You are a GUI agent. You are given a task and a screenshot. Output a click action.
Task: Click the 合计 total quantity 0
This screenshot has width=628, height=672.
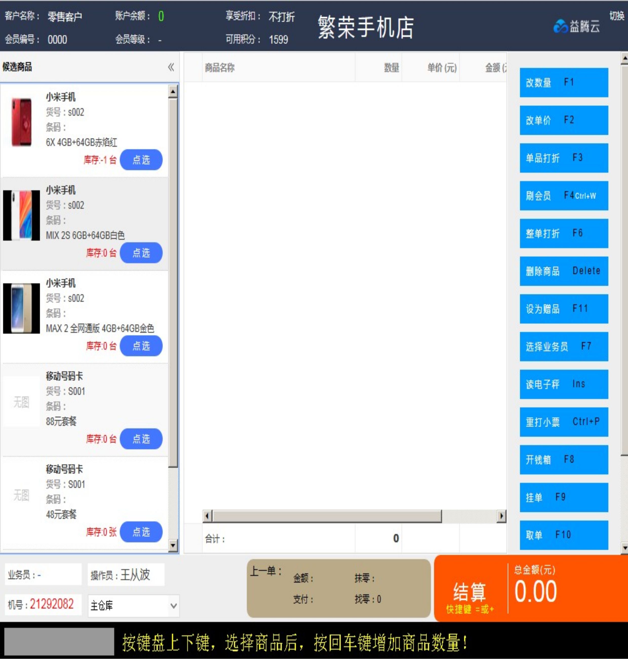click(x=396, y=538)
